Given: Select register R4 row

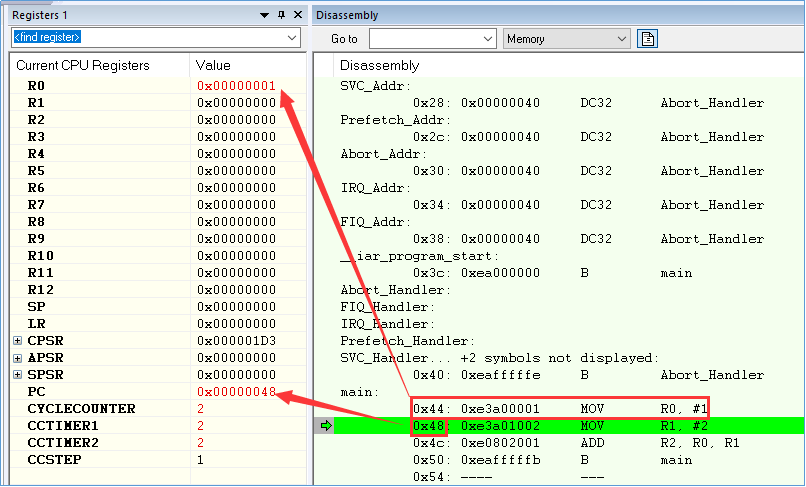Looking at the screenshot, I should pyautogui.click(x=158, y=153).
